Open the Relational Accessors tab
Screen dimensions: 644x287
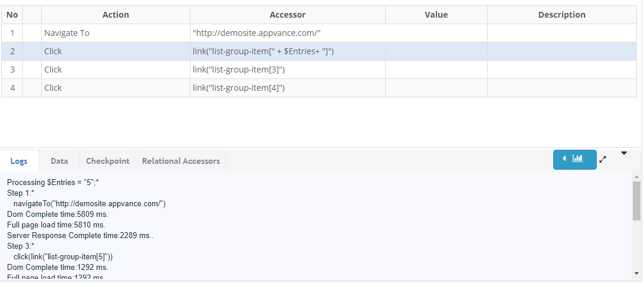coord(180,161)
